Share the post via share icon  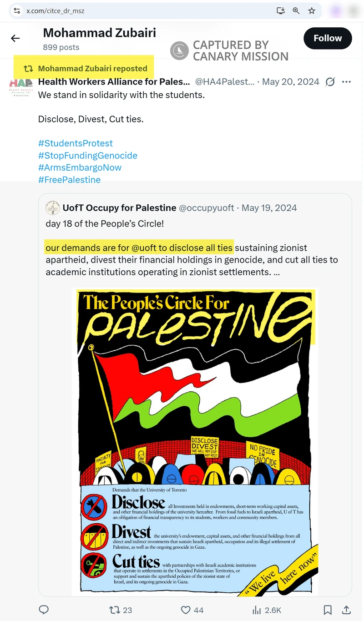346,610
